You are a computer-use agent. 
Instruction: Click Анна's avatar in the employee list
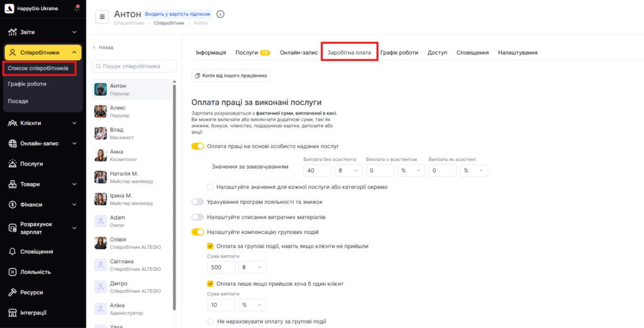[101, 155]
